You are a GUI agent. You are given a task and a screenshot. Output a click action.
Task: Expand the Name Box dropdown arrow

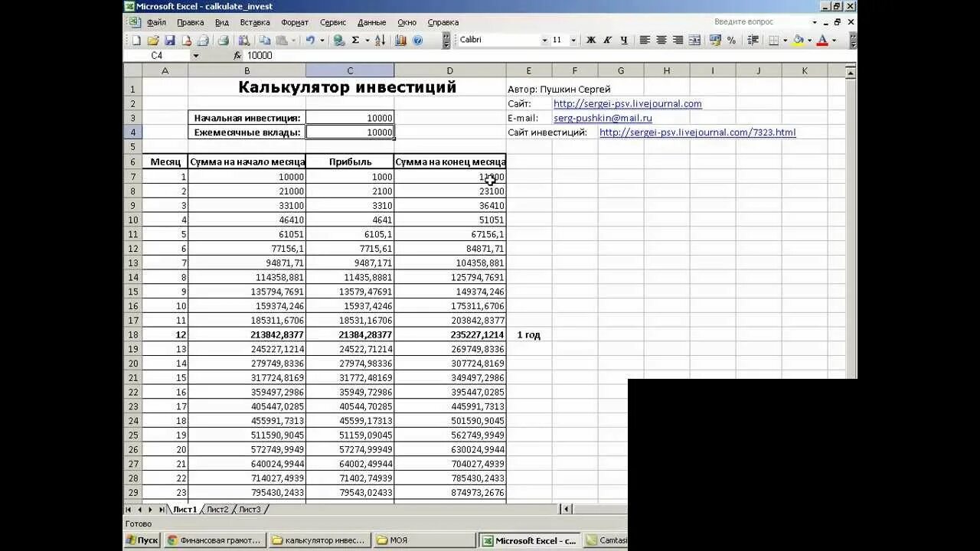pos(195,55)
